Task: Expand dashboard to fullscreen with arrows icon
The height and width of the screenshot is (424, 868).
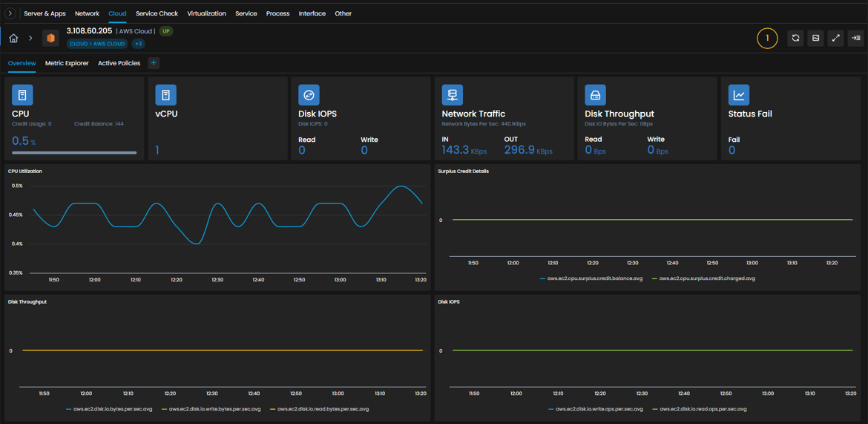Action: point(836,39)
